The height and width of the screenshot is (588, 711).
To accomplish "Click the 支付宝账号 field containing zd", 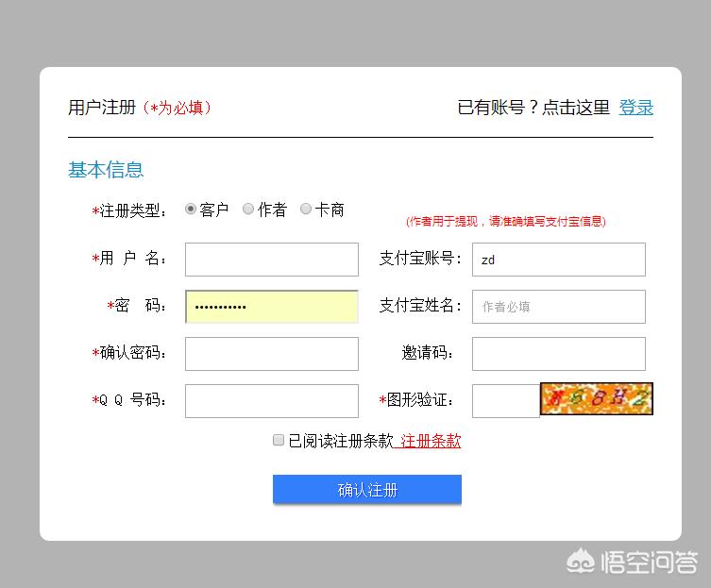I will (559, 260).
